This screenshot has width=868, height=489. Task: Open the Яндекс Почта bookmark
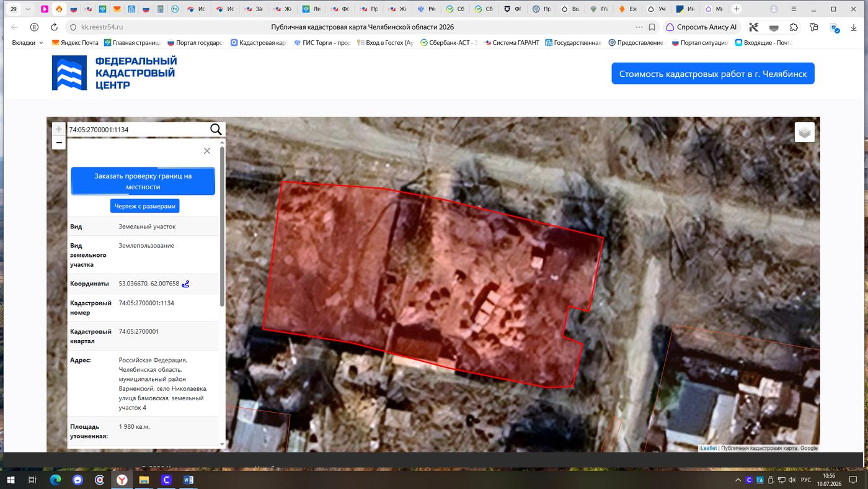click(x=74, y=43)
